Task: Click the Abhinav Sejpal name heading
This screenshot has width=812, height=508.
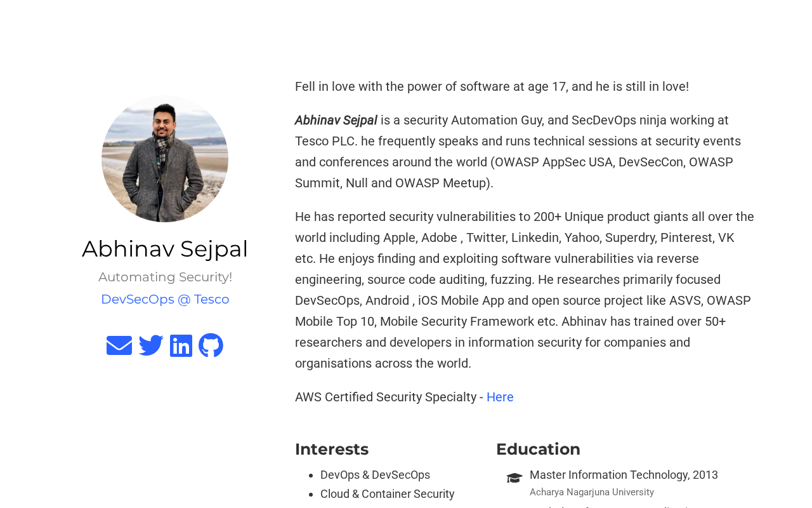Action: [165, 248]
